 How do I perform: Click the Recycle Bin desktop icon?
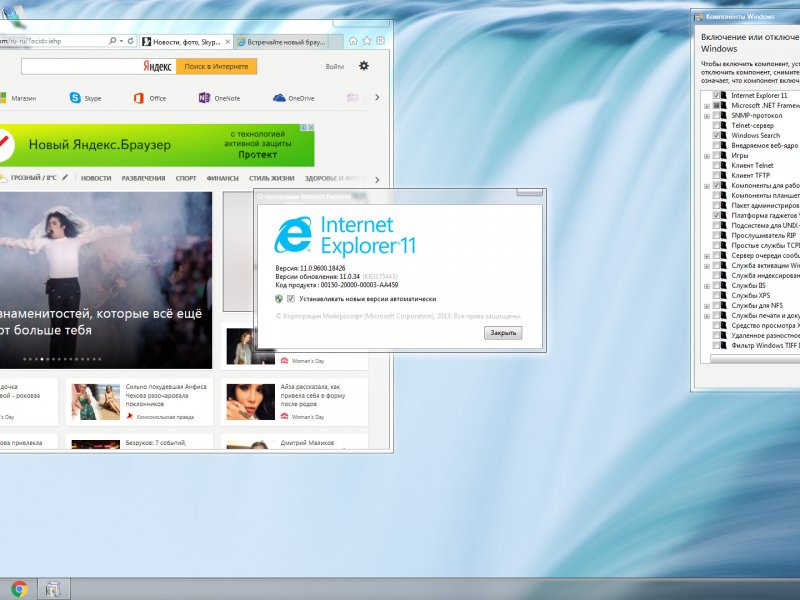[13, 15]
